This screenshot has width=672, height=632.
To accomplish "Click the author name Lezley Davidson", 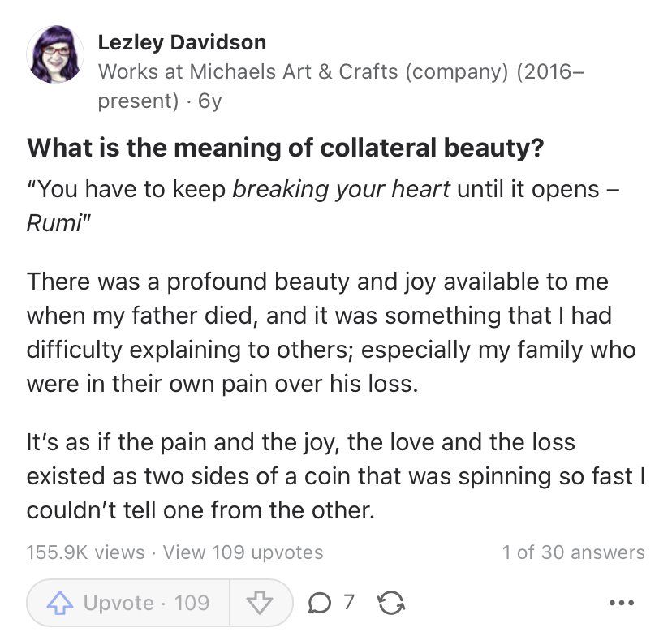I will [182, 42].
